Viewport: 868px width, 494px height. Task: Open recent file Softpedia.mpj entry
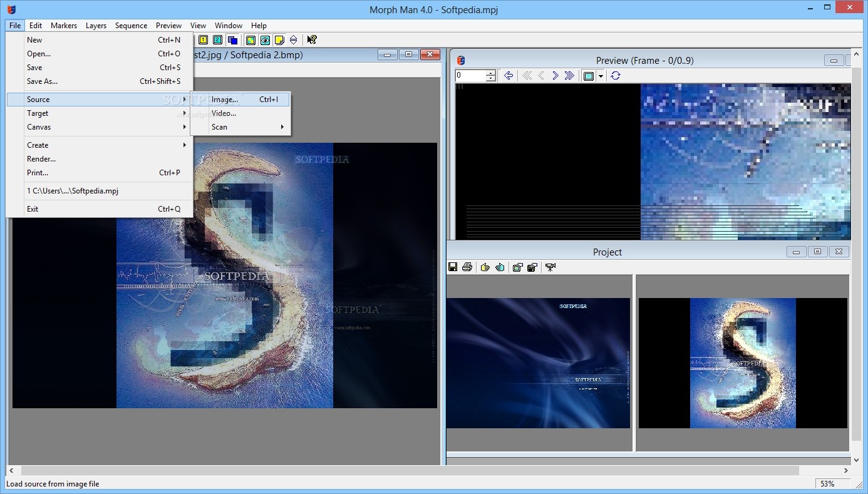point(100,191)
